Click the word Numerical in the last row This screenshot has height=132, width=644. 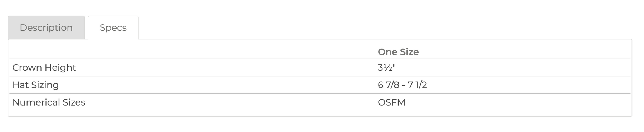coord(36,102)
